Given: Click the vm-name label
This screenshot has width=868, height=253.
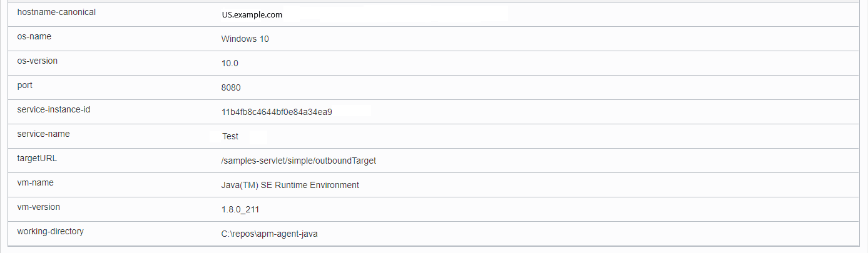Looking at the screenshot, I should 34,183.
